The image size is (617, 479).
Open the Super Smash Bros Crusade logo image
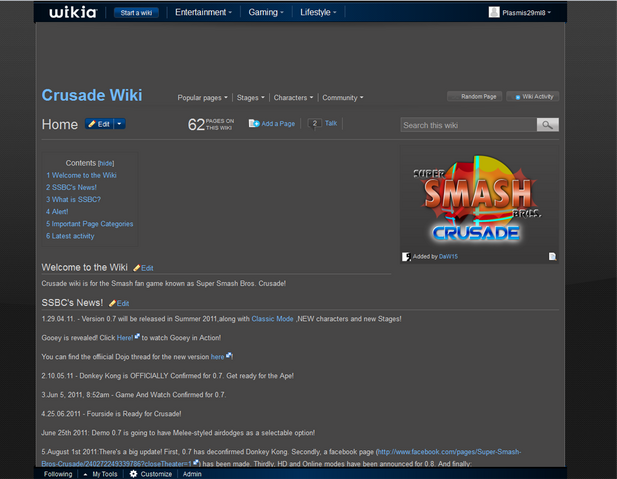(x=477, y=198)
